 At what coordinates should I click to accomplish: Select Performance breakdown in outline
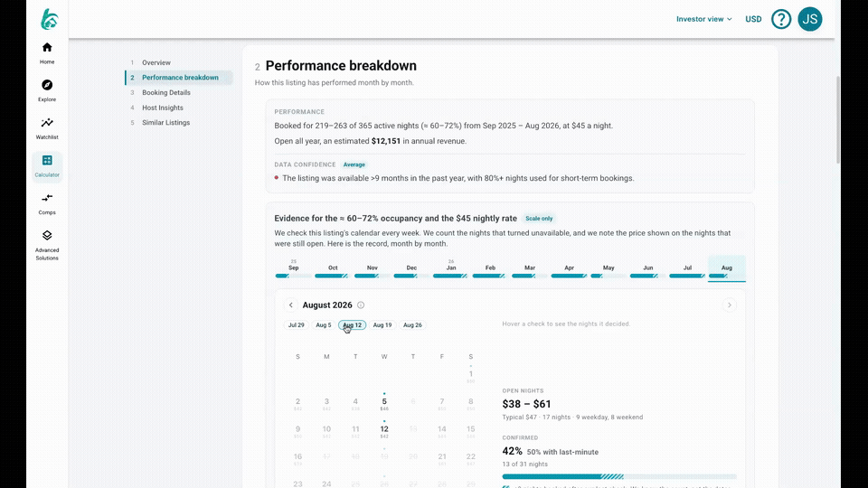tap(178, 78)
